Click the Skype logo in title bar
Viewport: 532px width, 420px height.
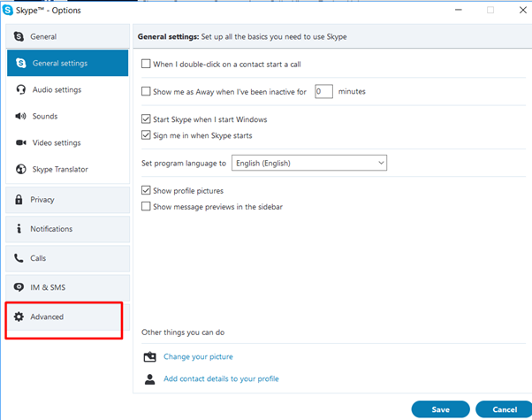click(7, 11)
